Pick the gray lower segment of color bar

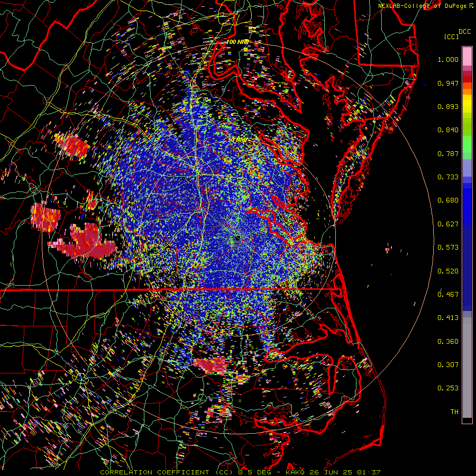pyautogui.click(x=467, y=368)
